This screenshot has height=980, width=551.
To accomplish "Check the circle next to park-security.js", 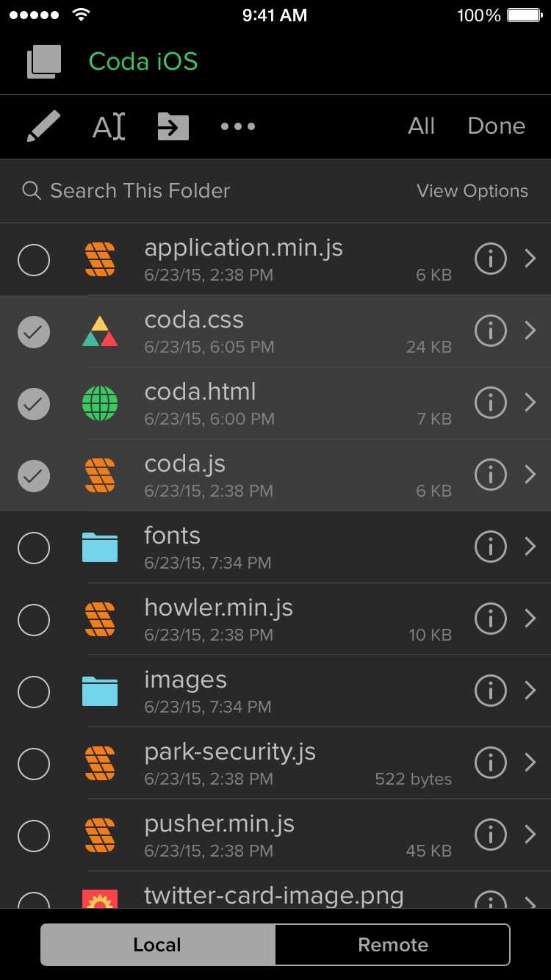I will tap(34, 764).
